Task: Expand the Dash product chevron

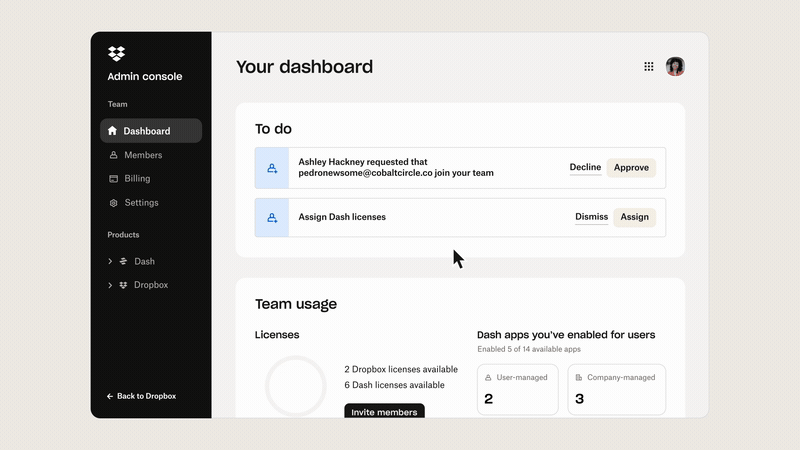Action: (110, 261)
